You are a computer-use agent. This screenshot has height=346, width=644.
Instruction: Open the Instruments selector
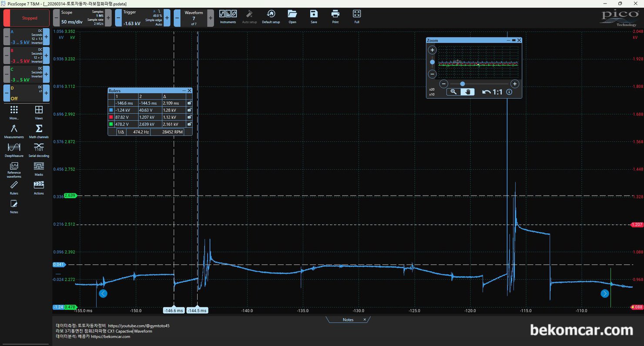click(x=228, y=17)
